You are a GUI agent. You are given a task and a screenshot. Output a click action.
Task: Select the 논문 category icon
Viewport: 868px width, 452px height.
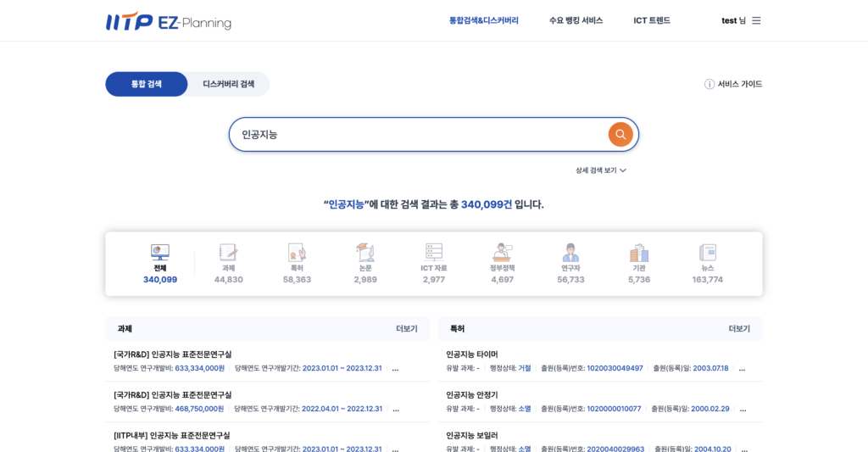click(x=365, y=253)
